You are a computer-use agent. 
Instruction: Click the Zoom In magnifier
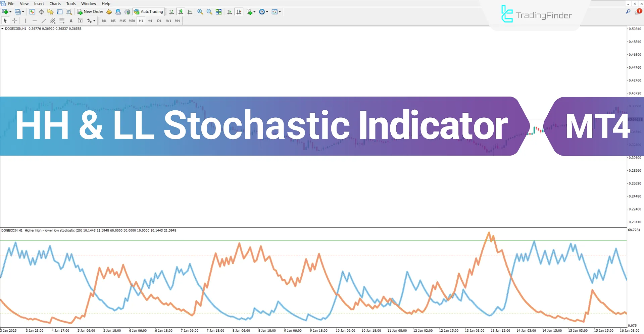pyautogui.click(x=200, y=12)
